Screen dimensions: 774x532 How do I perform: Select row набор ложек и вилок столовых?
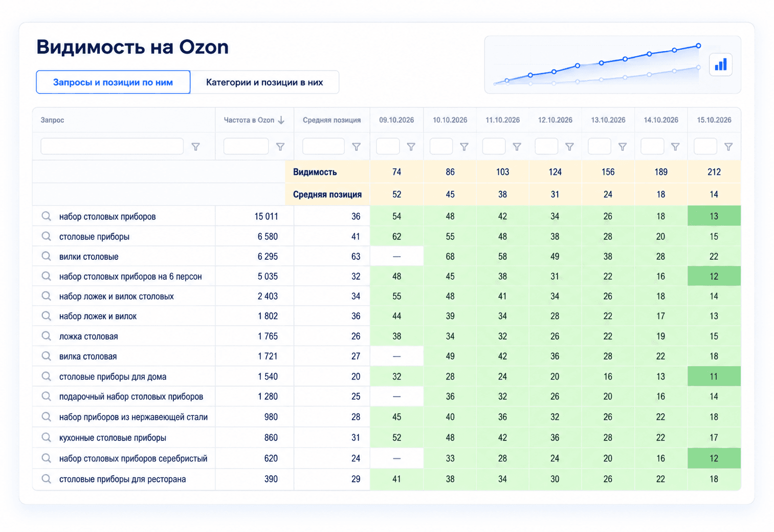pos(386,296)
